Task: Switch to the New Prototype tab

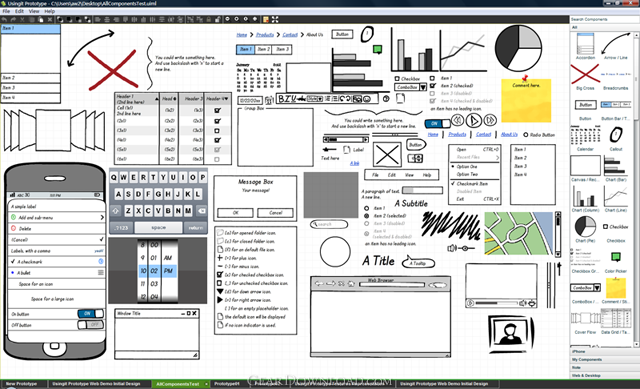Action: [21, 384]
